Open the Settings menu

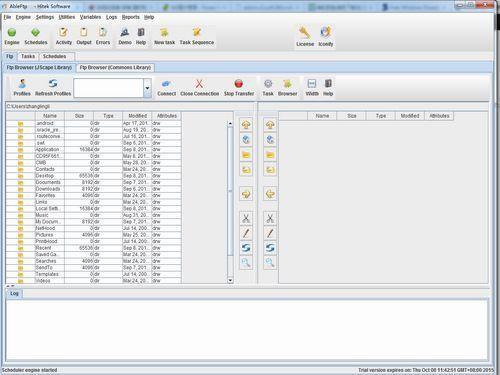(x=45, y=17)
